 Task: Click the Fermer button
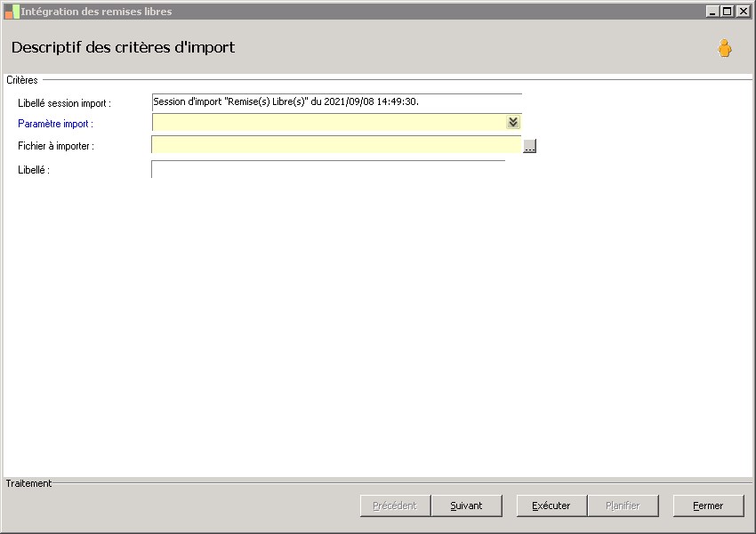click(708, 506)
